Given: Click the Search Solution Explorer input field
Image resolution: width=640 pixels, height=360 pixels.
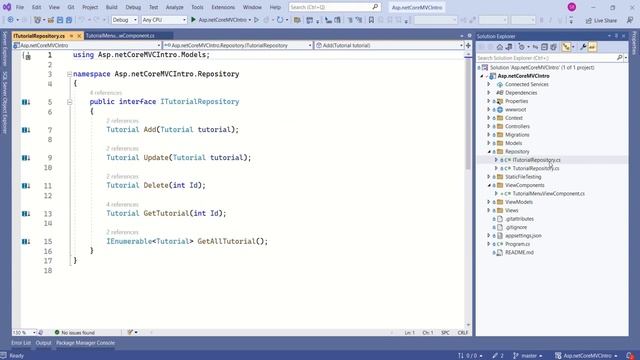Looking at the screenshot, I should coord(546,58).
